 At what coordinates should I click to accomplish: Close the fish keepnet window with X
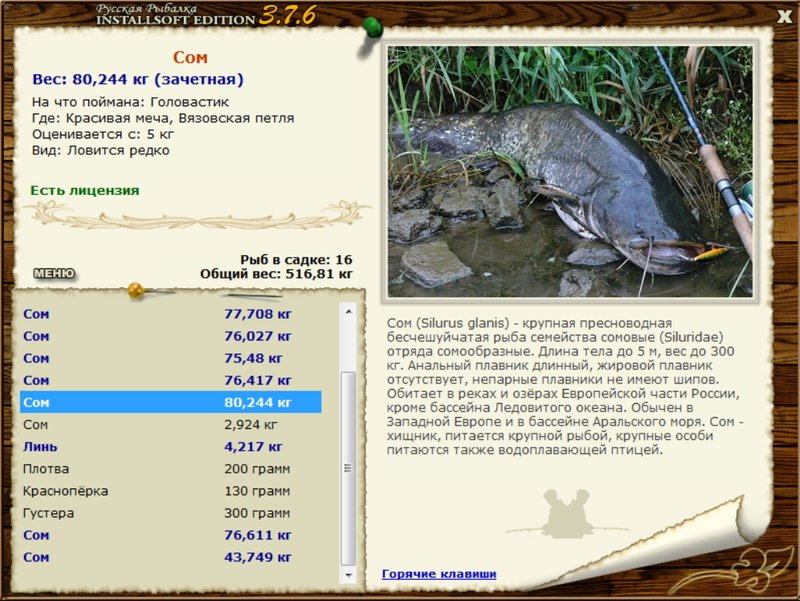tap(784, 16)
